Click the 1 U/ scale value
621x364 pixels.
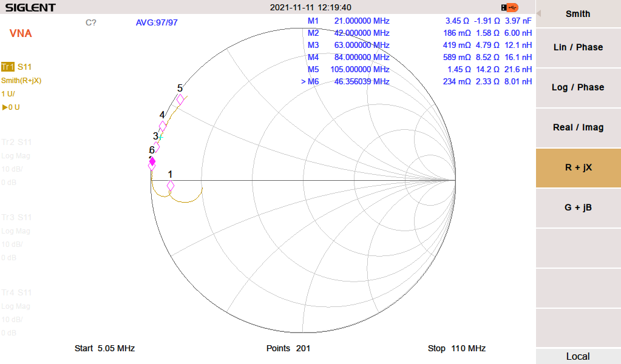tap(8, 94)
